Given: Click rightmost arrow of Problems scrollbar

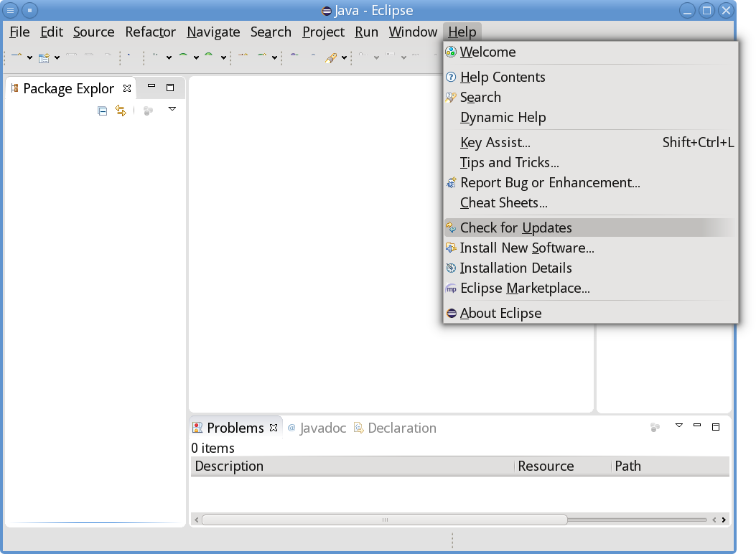Looking at the screenshot, I should pyautogui.click(x=724, y=520).
